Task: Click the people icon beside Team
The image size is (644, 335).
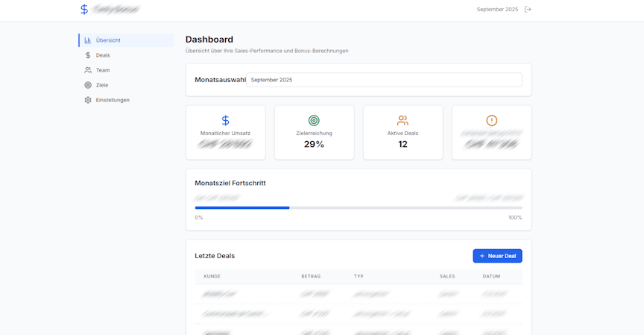Action: coord(88,70)
